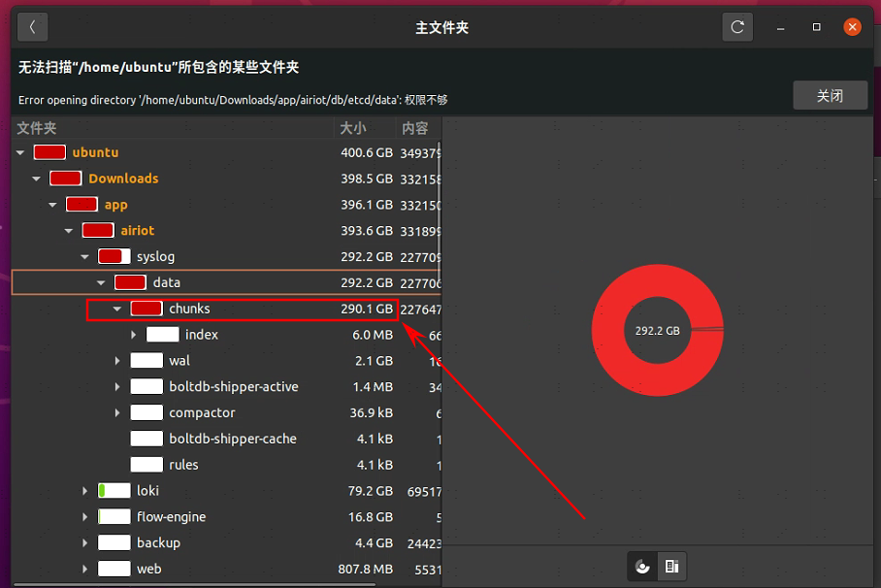The height and width of the screenshot is (588, 881).
Task: Click the red usage bar beside airiot
Action: click(98, 231)
